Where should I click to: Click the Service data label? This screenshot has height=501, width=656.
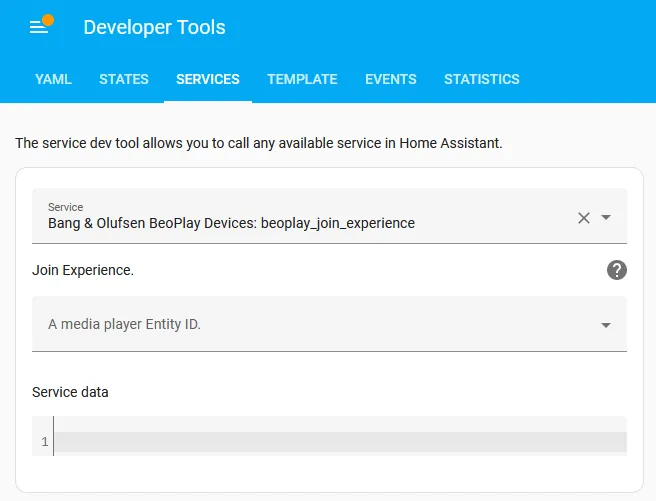[x=70, y=392]
